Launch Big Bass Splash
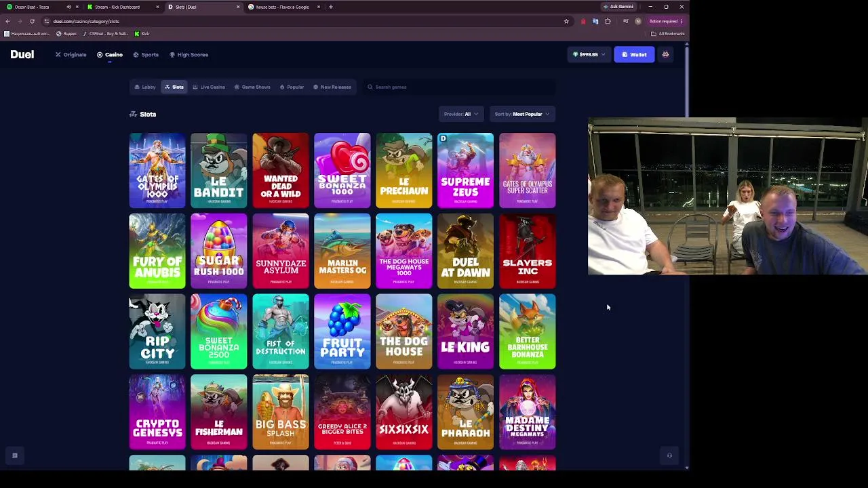868x488 pixels. [x=281, y=412]
